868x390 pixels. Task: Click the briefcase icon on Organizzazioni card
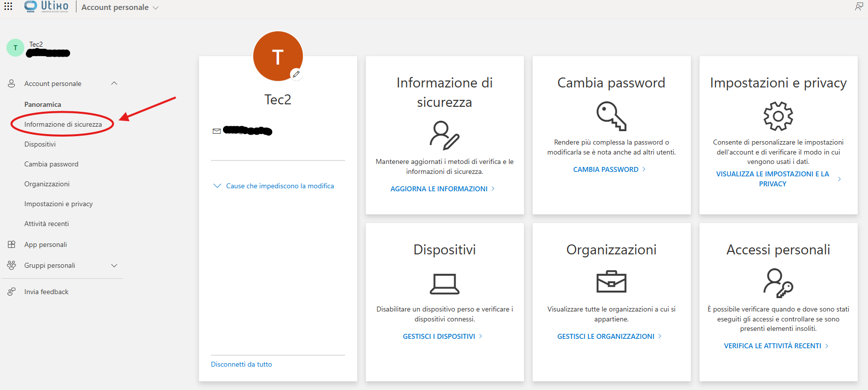tap(611, 281)
